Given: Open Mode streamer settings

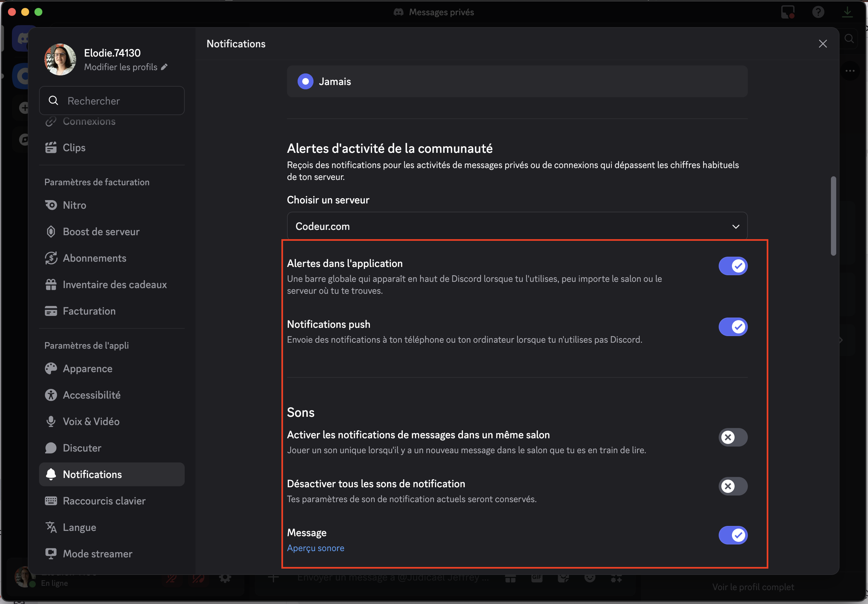Looking at the screenshot, I should (97, 554).
